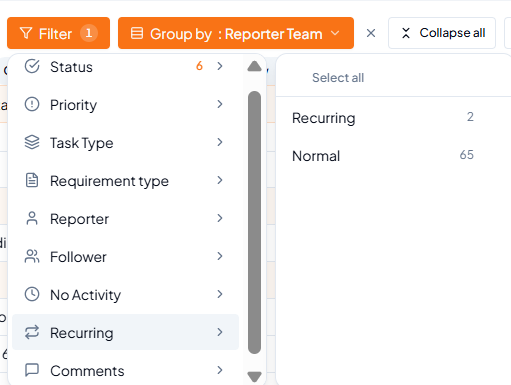Open the Comments filter option

pyautogui.click(x=125, y=369)
